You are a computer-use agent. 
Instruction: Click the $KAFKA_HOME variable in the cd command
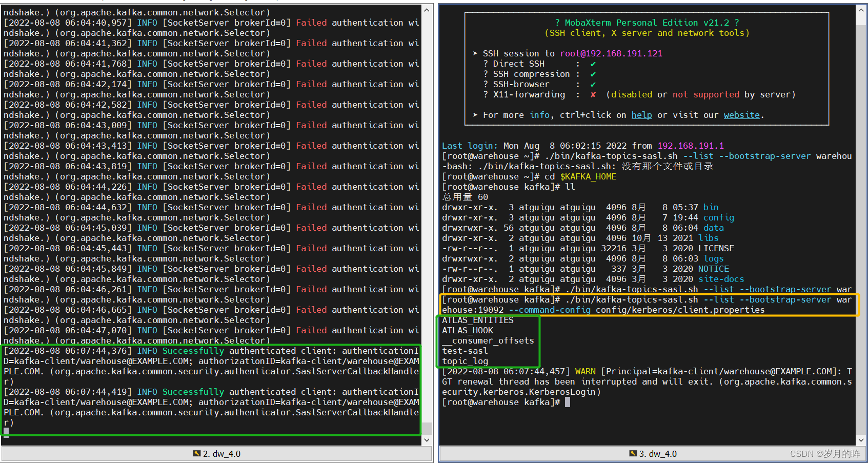tap(588, 176)
